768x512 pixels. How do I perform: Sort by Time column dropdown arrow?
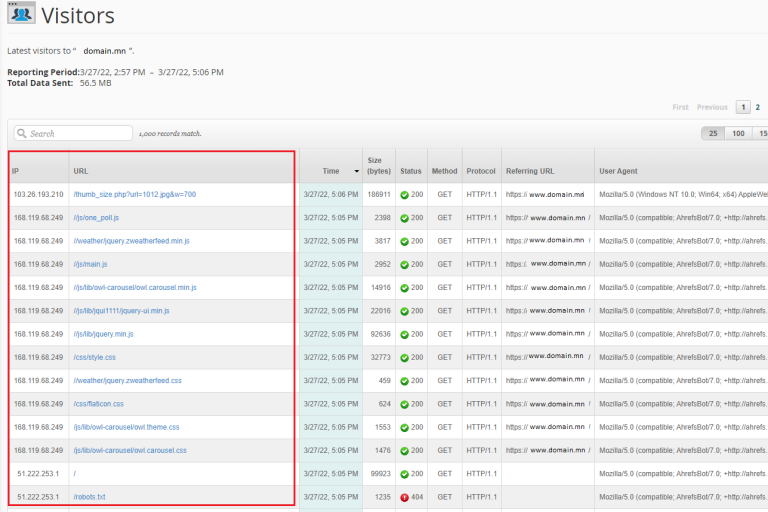coord(357,171)
